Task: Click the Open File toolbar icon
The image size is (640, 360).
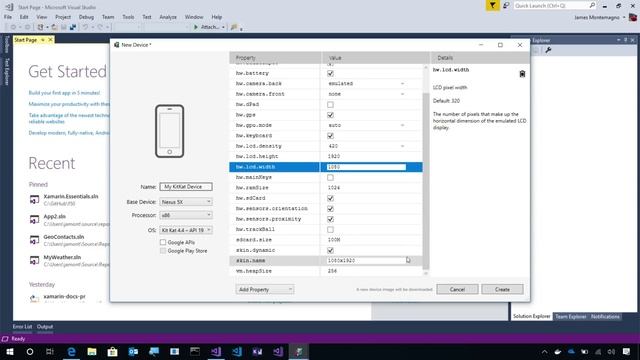Action: click(54, 27)
